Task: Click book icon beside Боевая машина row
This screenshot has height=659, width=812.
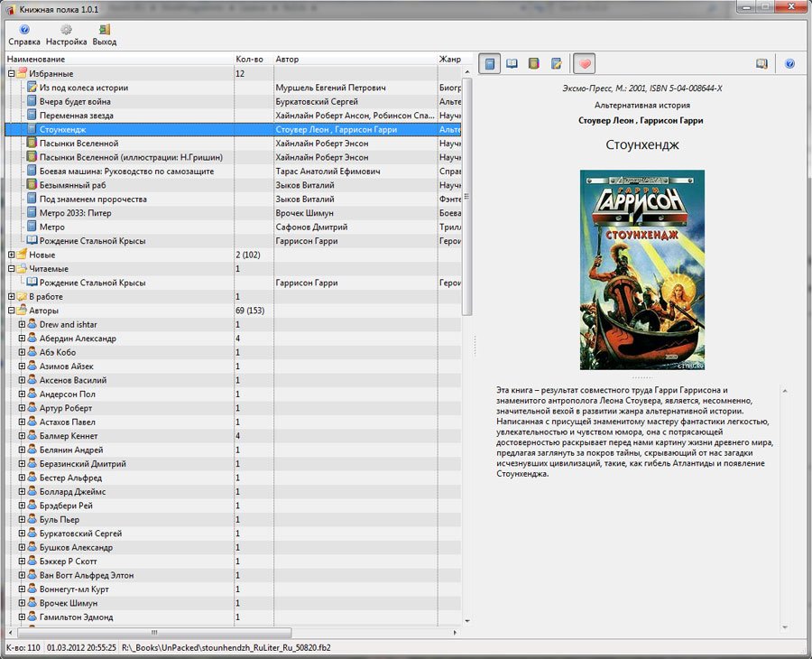Action: 32,171
